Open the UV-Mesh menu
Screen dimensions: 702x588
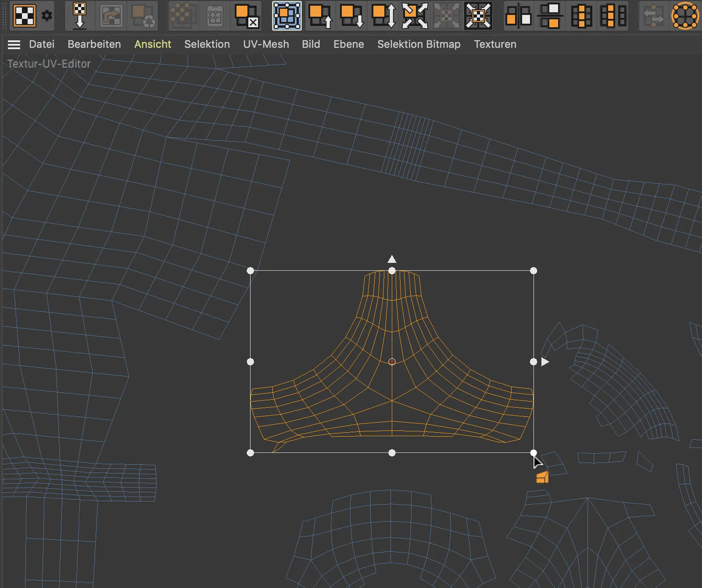point(266,44)
